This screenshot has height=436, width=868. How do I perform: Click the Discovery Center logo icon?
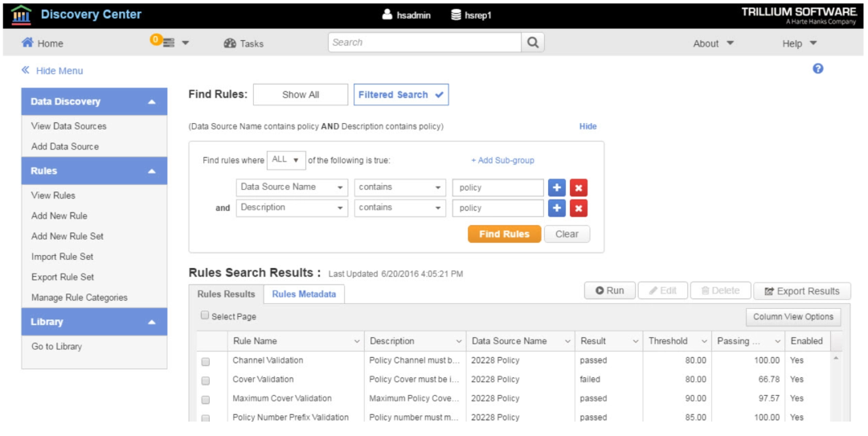click(x=22, y=14)
